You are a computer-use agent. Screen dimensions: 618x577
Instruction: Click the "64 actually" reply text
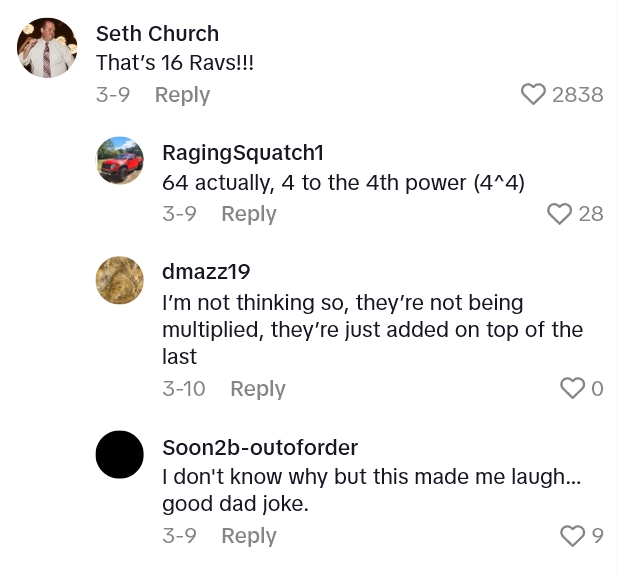(x=343, y=184)
